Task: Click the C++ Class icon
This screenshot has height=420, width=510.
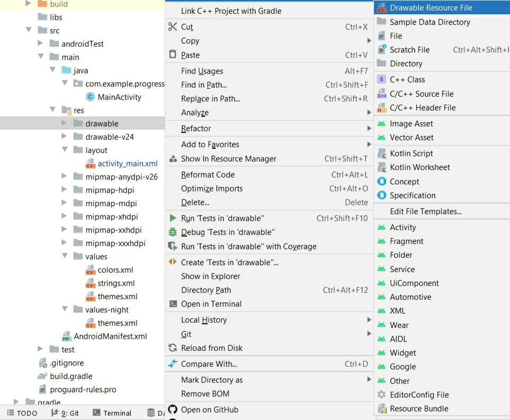Action: 381,79
